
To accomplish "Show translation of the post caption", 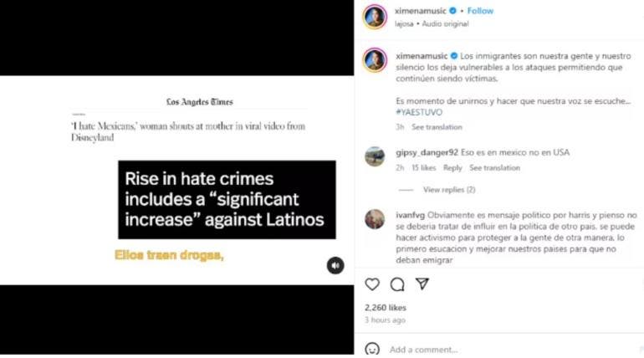I will (437, 127).
